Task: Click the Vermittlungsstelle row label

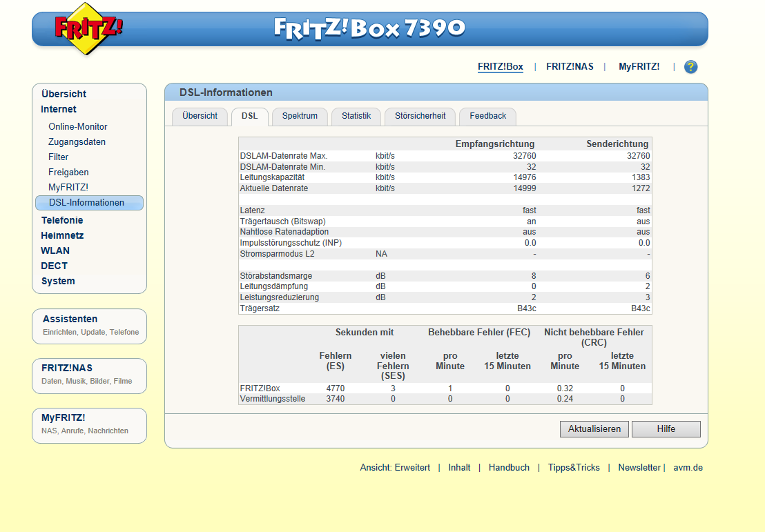Action: pos(272,399)
